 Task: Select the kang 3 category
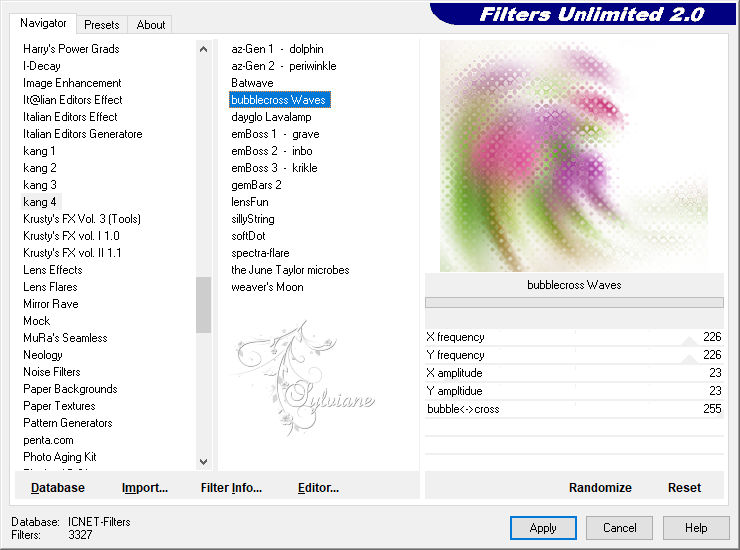[40, 185]
